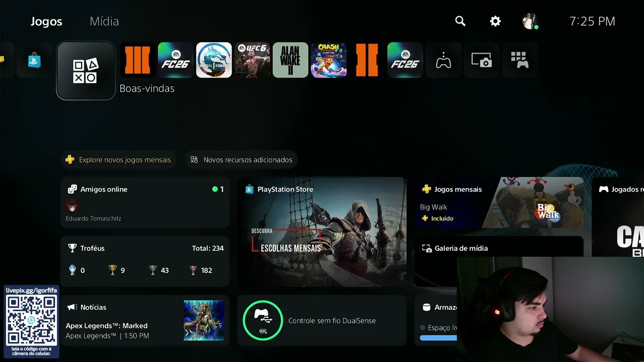Image resolution: width=644 pixels, height=362 pixels.
Task: Click the Big Walk game title
Action: 433,207
